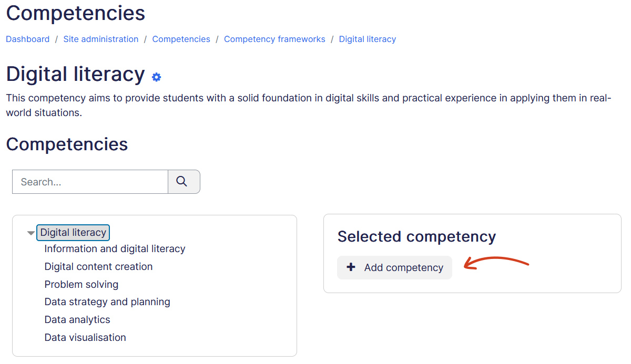
Task: Click the gear icon beside Digital literacy
Action: 156,77
